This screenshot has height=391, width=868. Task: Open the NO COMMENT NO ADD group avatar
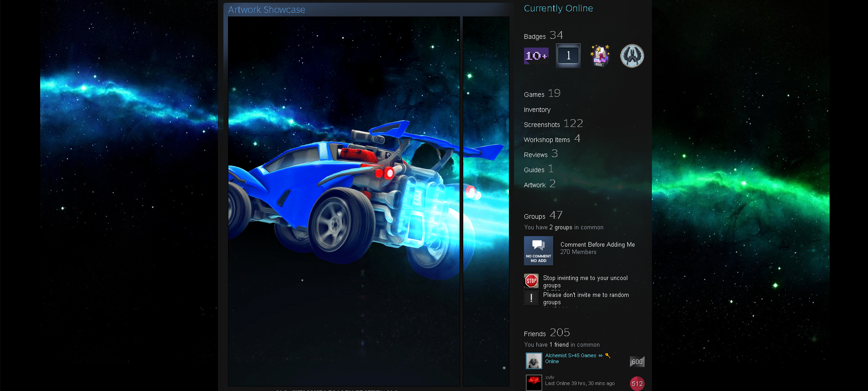tap(539, 251)
